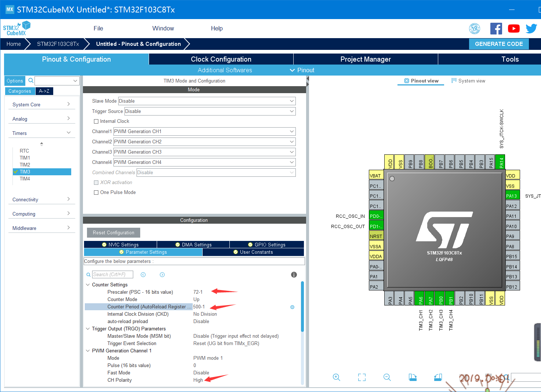Open the Trigger Source dropdown

tap(210, 111)
